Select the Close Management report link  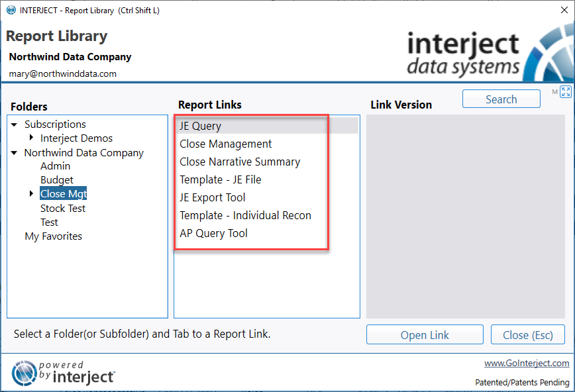click(266, 144)
